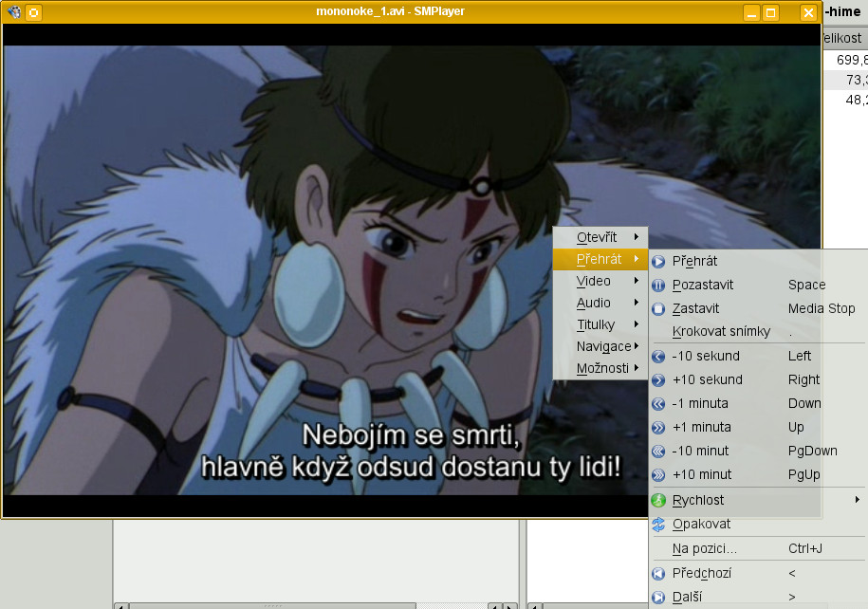Screen dimensions: 868x609
Task: Go to next file via Další icon
Action: pyautogui.click(x=658, y=598)
